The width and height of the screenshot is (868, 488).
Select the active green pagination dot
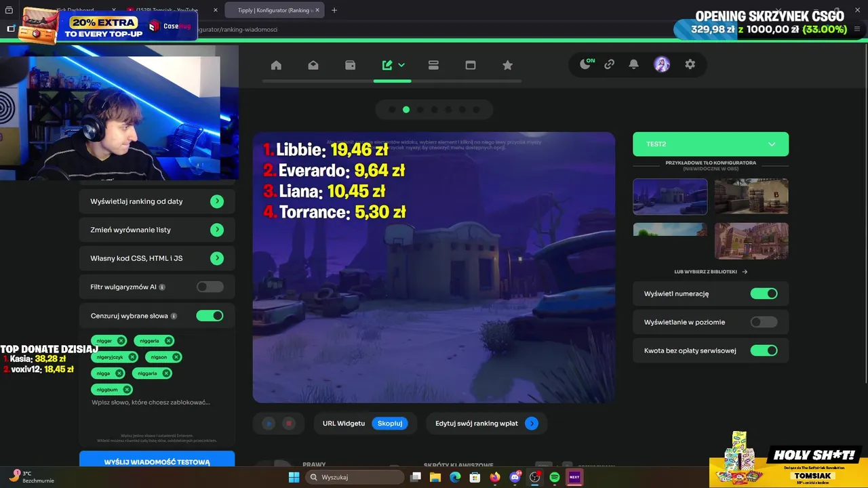[x=406, y=110]
